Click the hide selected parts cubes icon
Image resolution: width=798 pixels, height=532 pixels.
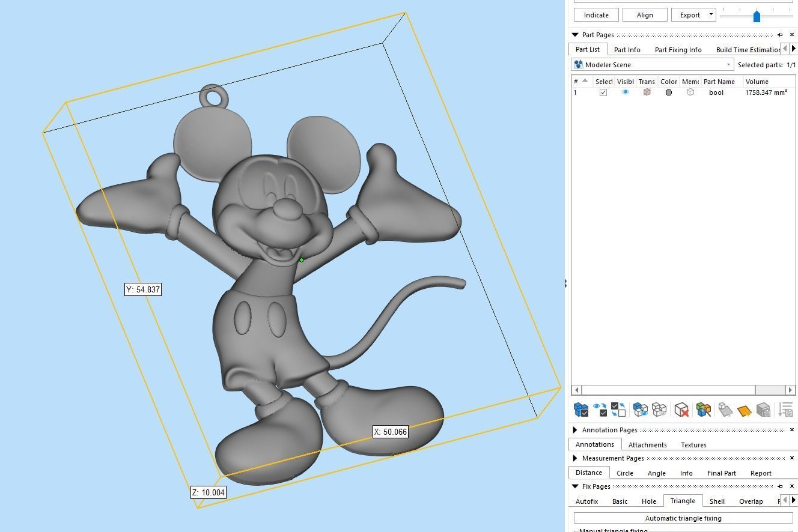(x=659, y=410)
